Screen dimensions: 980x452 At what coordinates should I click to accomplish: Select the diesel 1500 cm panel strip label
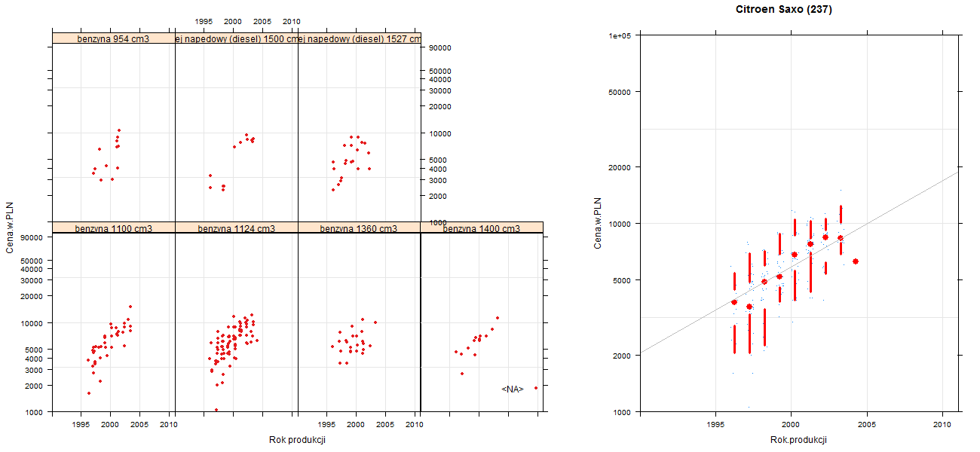click(x=237, y=38)
